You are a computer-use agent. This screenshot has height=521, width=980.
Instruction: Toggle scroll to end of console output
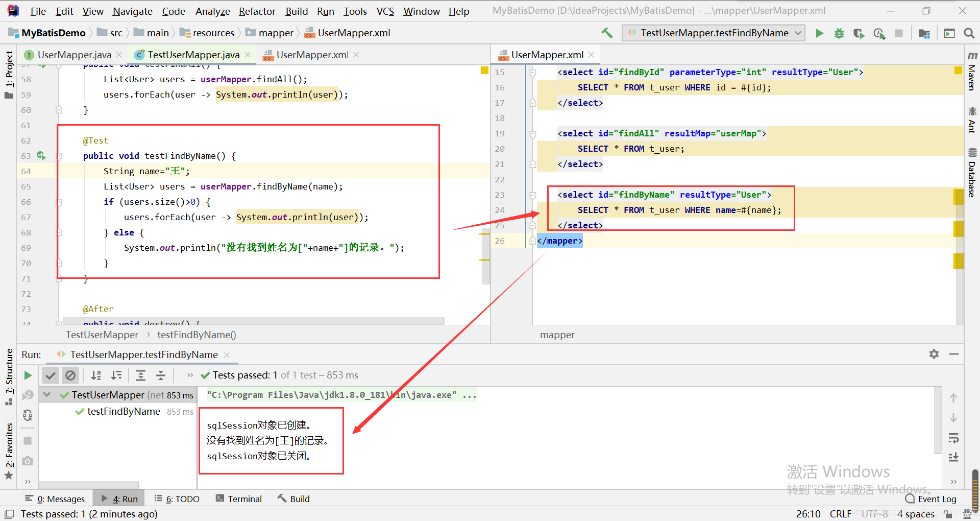click(953, 457)
